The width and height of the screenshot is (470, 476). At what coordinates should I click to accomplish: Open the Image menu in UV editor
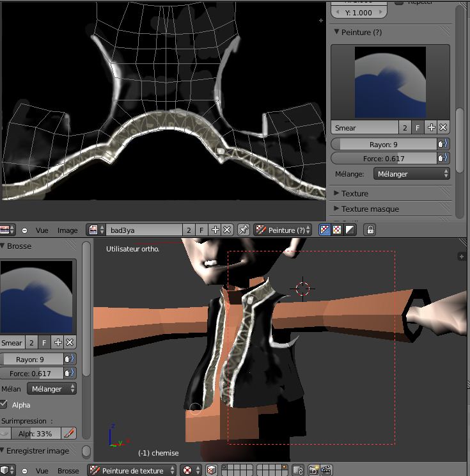pos(67,230)
